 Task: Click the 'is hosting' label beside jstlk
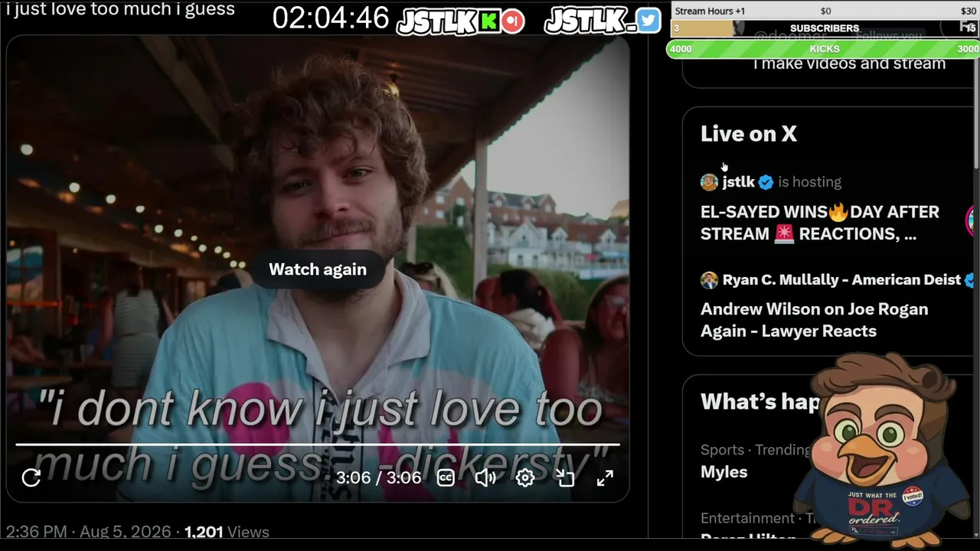809,182
